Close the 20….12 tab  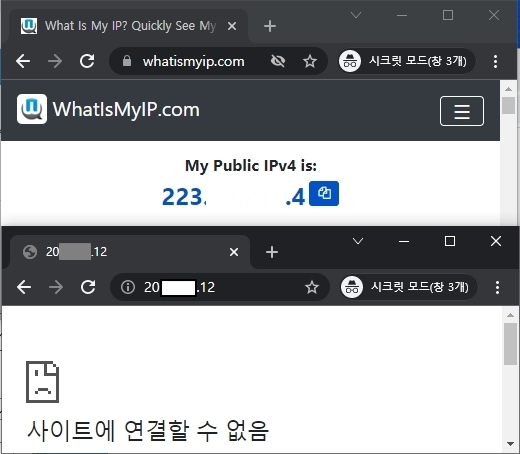point(234,252)
